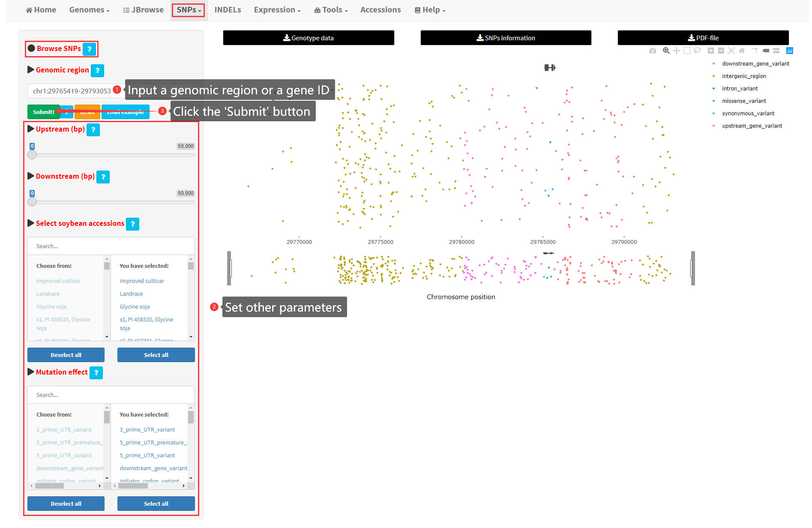Go to the INDELs page
The height and width of the screenshot is (528, 812).
point(228,10)
